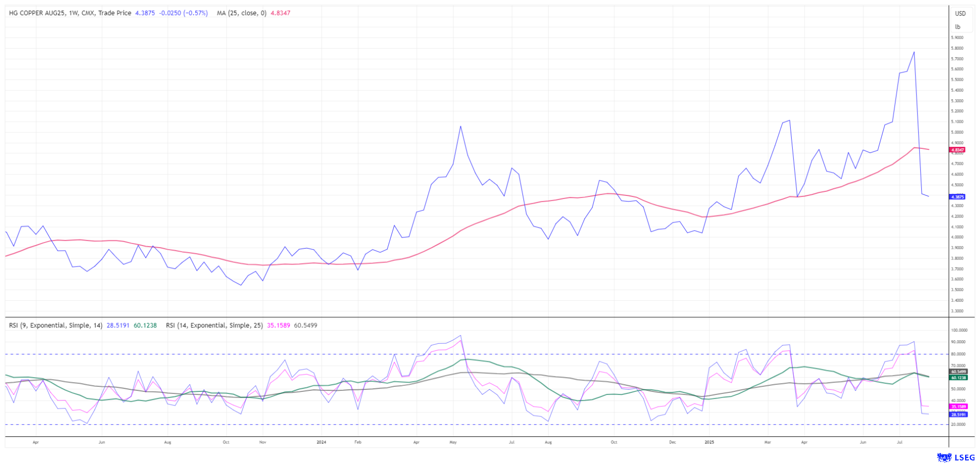Click the 2025 label on time axis
The width and height of the screenshot is (980, 463).
pyautogui.click(x=709, y=442)
